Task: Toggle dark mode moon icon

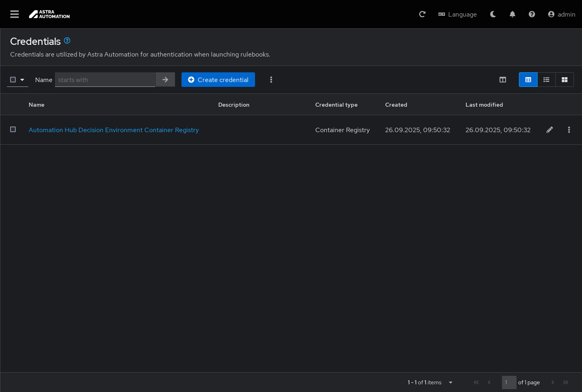Action: [x=493, y=14]
